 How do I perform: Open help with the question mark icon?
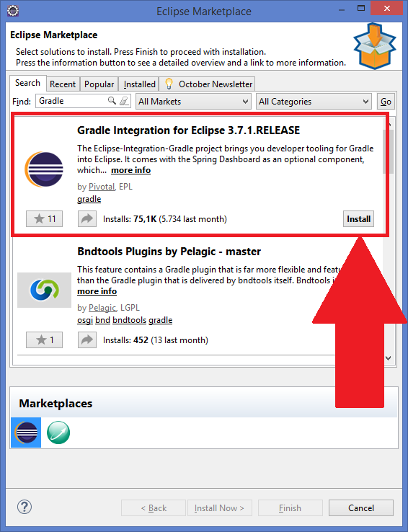pos(25,507)
